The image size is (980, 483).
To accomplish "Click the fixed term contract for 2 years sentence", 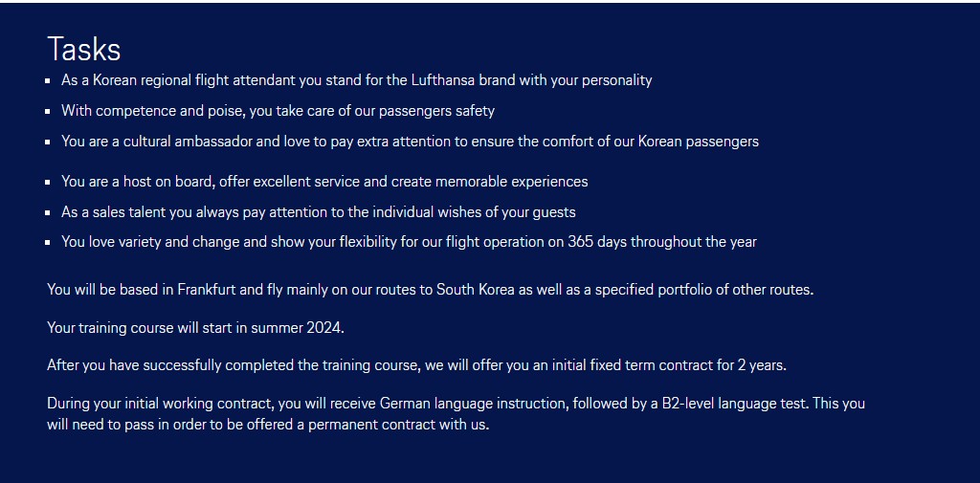I will 416,365.
